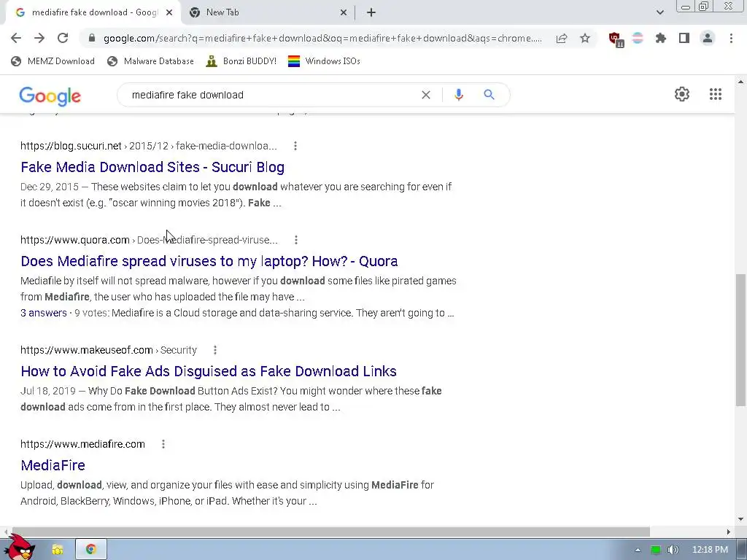Open volume speaker control in tray

tap(673, 550)
